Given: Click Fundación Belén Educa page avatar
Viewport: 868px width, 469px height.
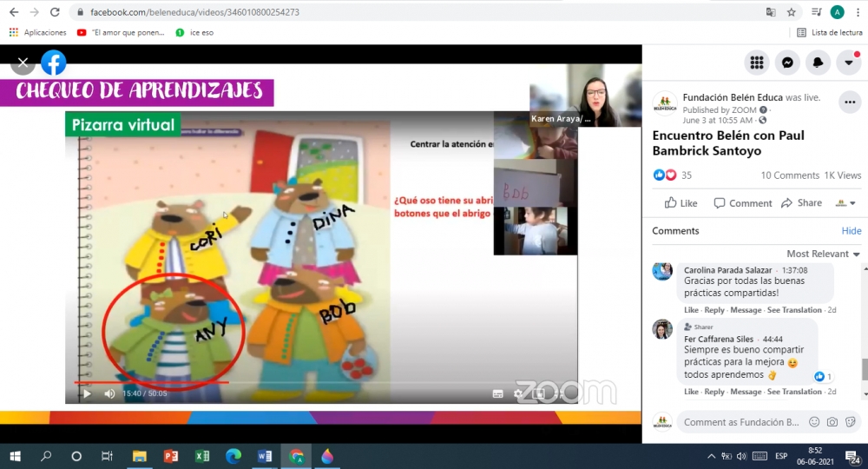Looking at the screenshot, I should pos(664,103).
